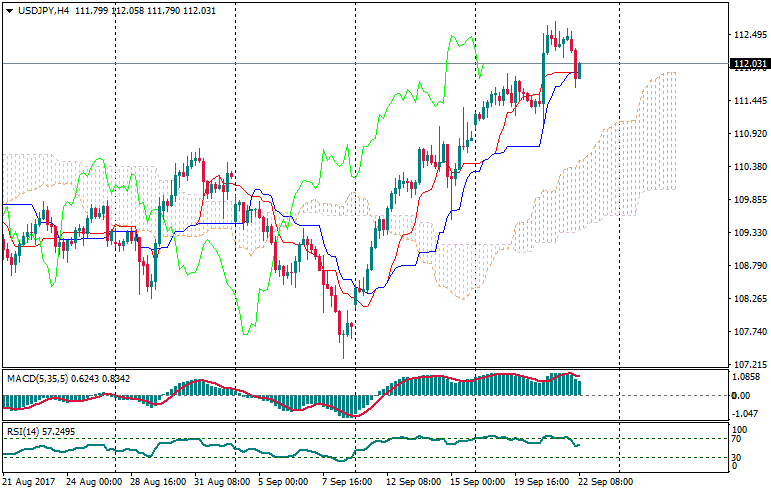Click the current price label 112.031
This screenshot has width=771, height=493.
click(749, 64)
